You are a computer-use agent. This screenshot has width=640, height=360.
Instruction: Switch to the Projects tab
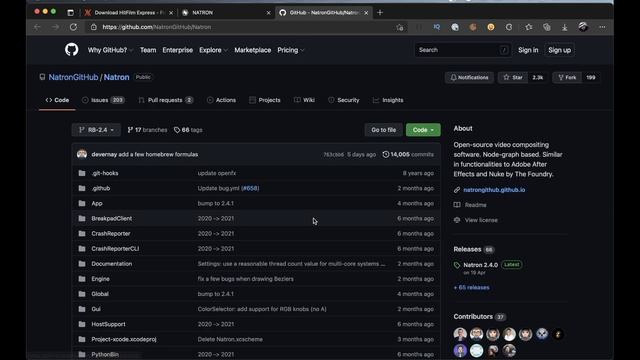(264, 100)
